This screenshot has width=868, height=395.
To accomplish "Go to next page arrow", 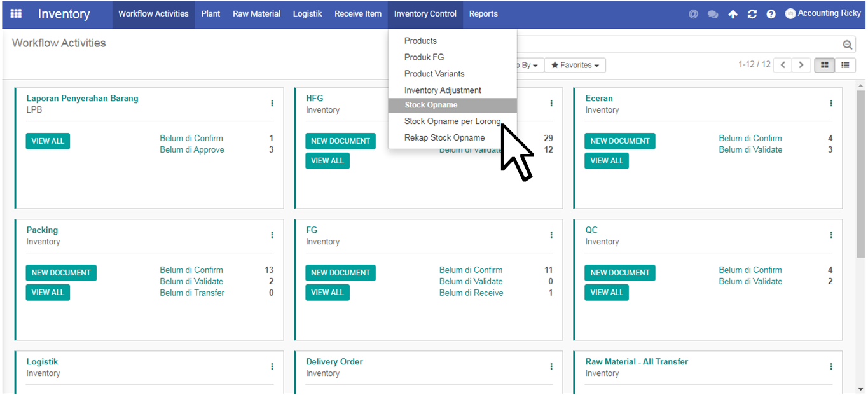I will click(801, 65).
